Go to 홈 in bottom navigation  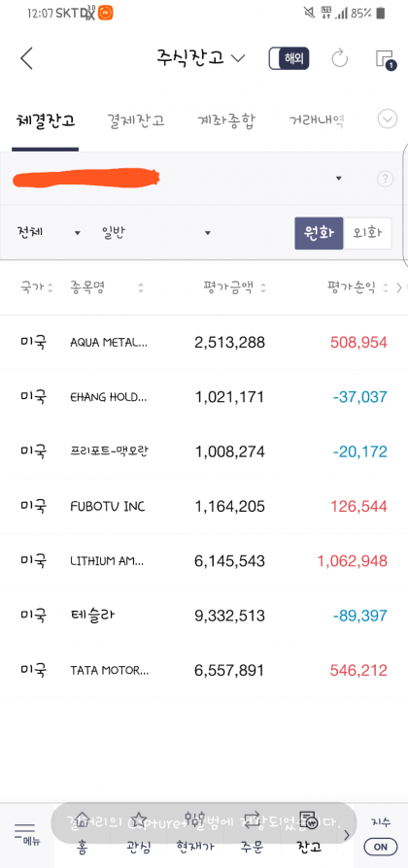point(82,833)
